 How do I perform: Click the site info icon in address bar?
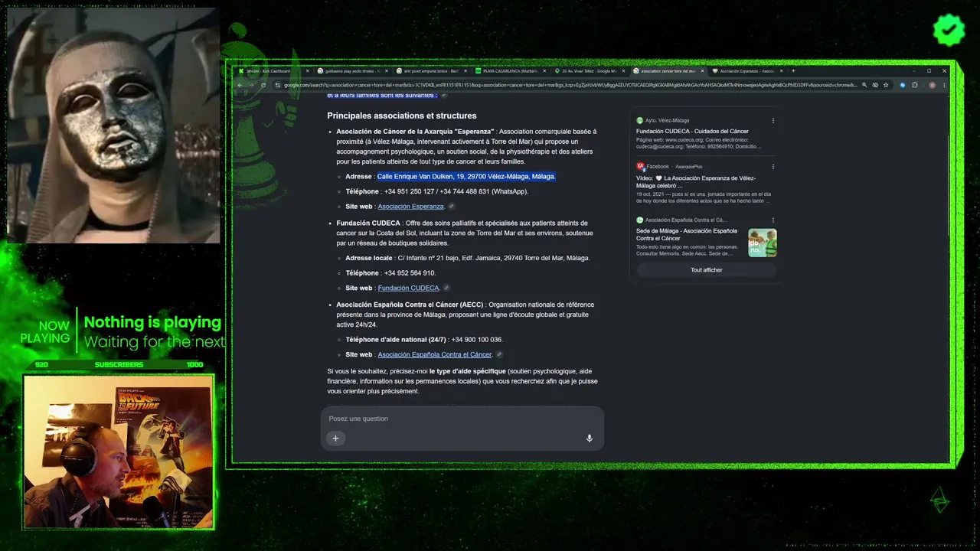pos(278,85)
